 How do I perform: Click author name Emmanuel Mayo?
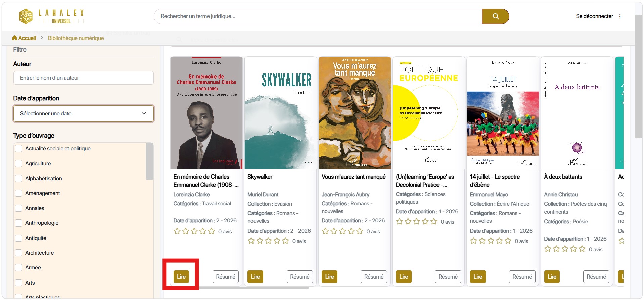(x=489, y=194)
